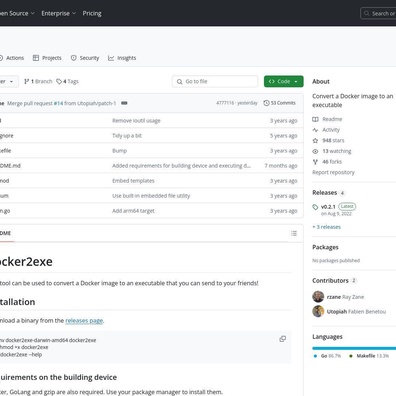Open 'Tidy up a bit' commit message
396x396 pixels.
127,136
